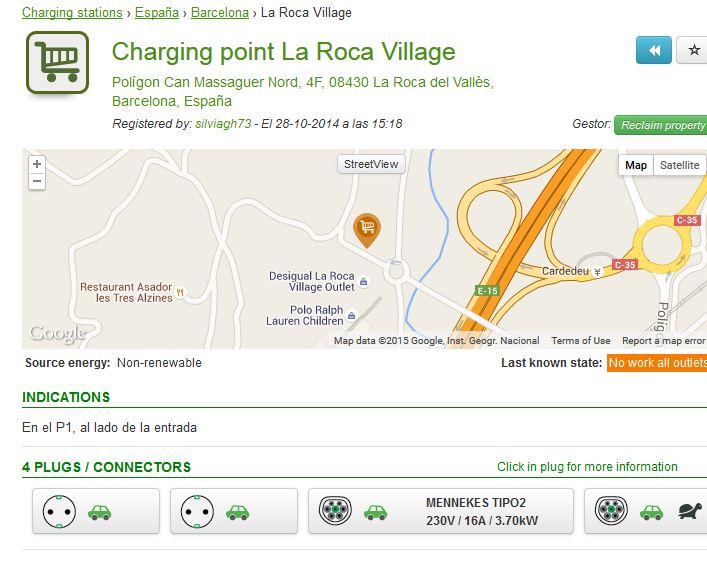Zoom in the map with plus

click(x=37, y=164)
